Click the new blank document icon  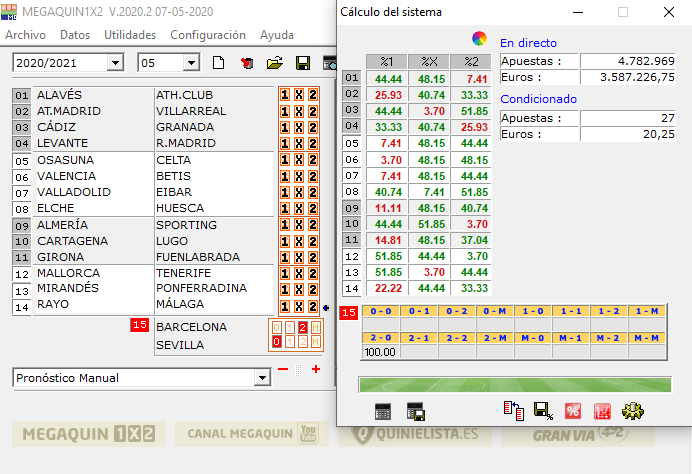[x=218, y=63]
